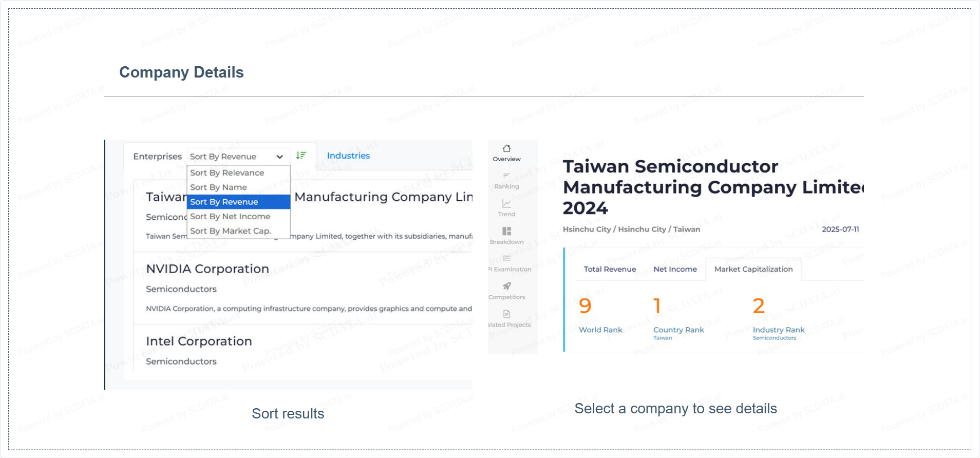
Task: Switch to the Industries tab
Action: tap(348, 156)
